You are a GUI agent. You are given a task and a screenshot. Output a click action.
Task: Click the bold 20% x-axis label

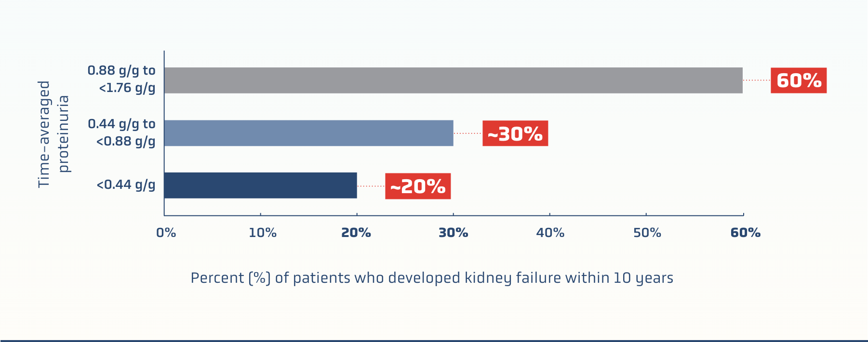point(356,233)
